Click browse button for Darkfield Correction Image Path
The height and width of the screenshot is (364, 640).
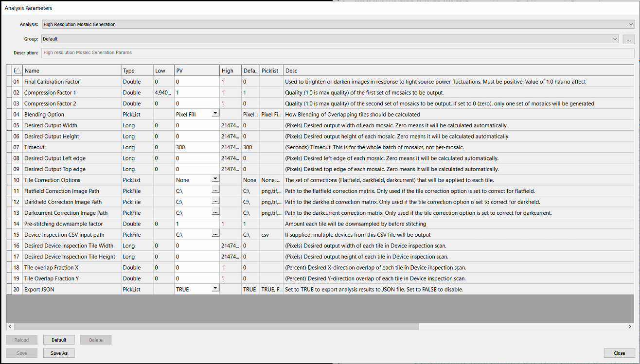215,202
